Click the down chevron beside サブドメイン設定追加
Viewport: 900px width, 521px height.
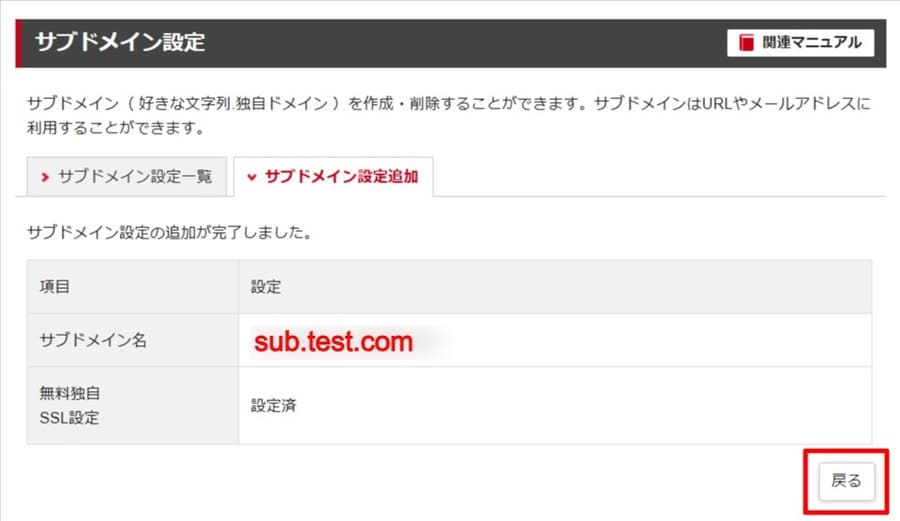[251, 177]
